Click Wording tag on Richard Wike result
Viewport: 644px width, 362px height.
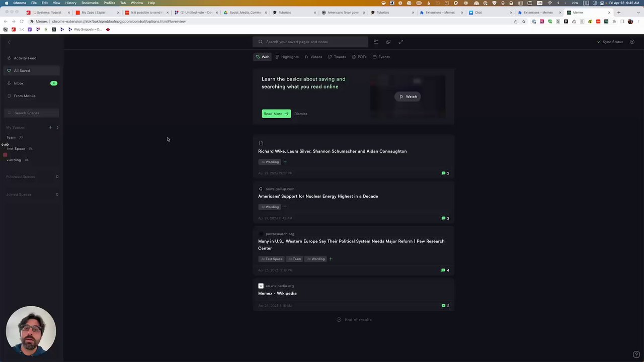[270, 162]
